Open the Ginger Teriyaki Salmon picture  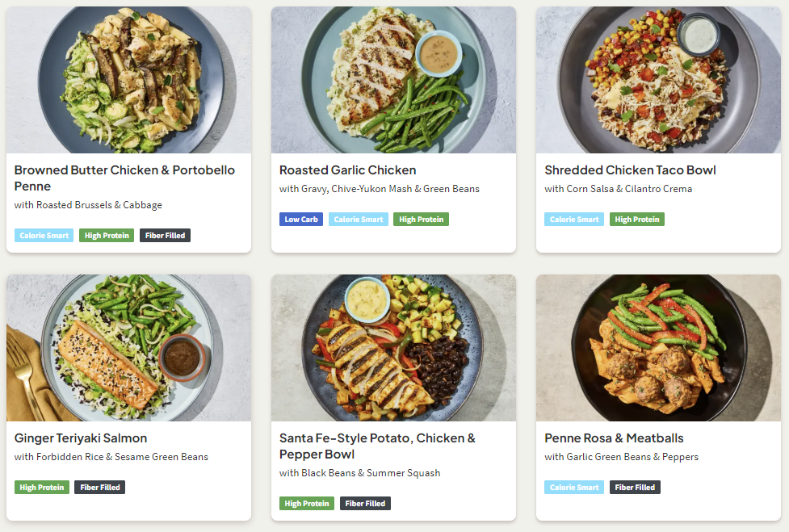click(x=128, y=348)
